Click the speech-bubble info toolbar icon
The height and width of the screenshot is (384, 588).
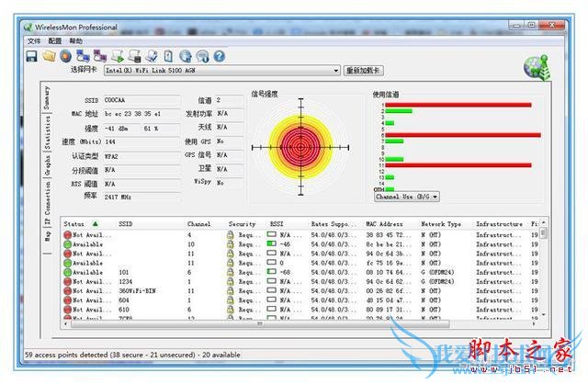pos(202,56)
